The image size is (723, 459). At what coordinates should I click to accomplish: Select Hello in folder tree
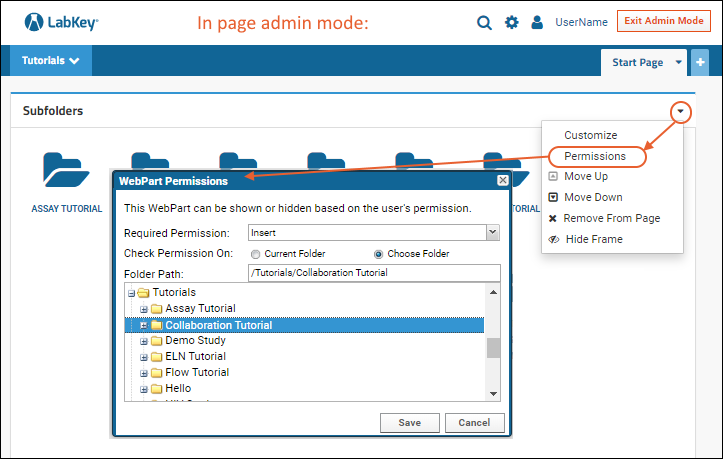178,388
